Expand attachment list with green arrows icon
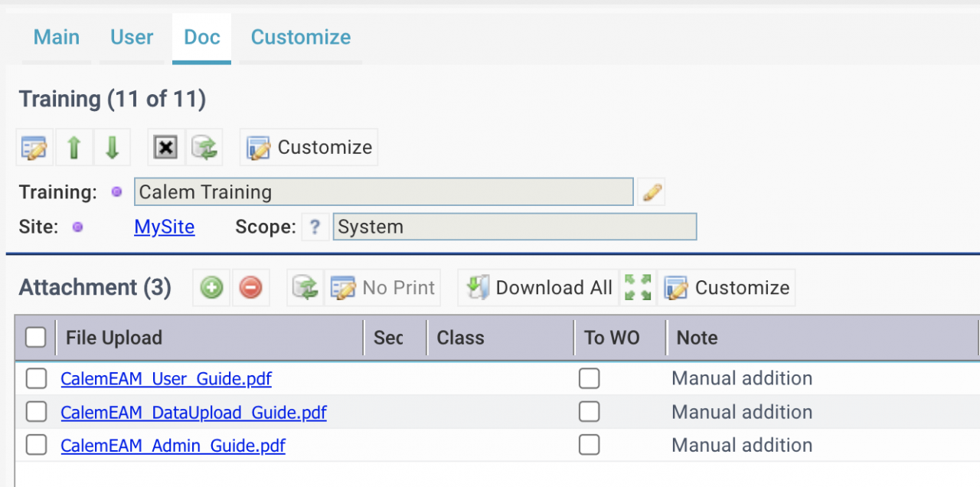Screen dimensions: 980x487 [x=638, y=288]
